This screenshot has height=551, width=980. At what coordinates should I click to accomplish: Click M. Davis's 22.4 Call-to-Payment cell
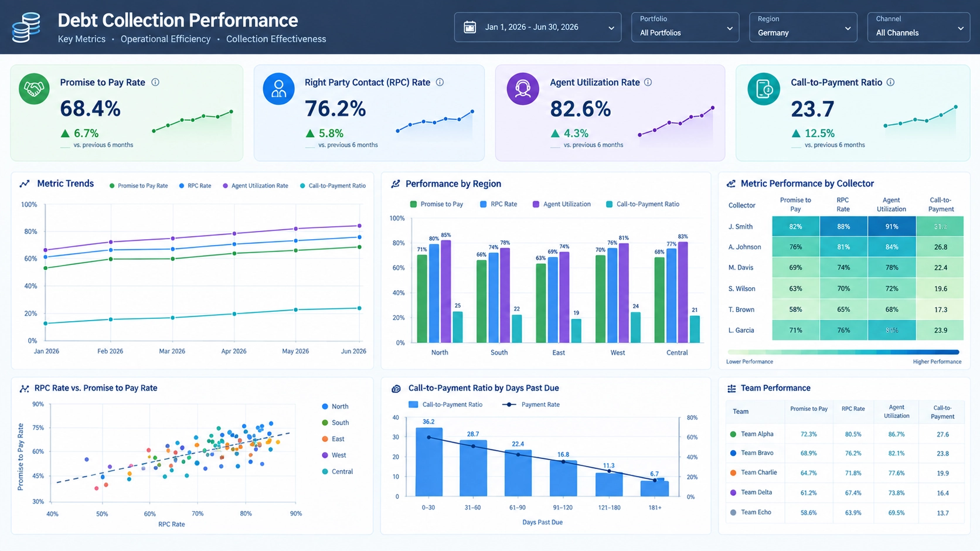(x=940, y=268)
